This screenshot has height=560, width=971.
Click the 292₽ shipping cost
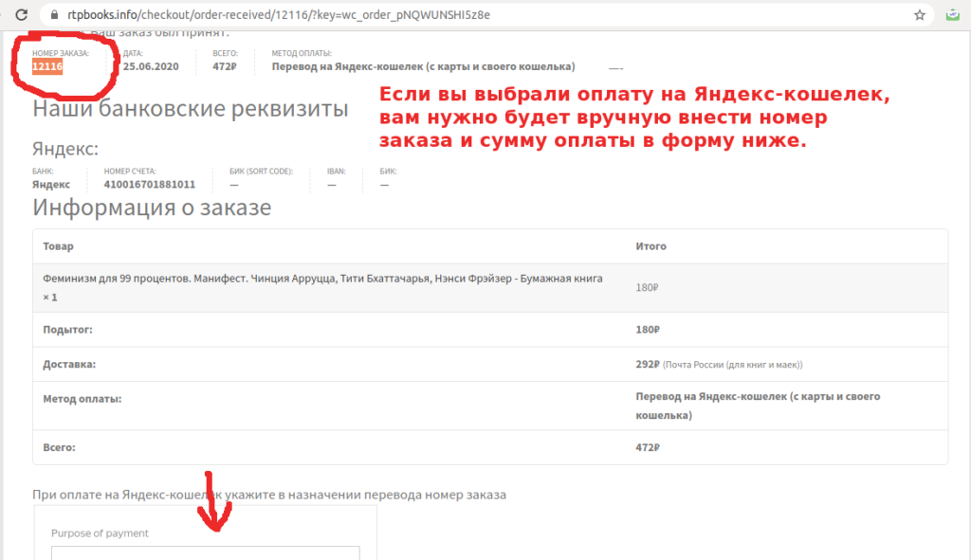click(648, 365)
